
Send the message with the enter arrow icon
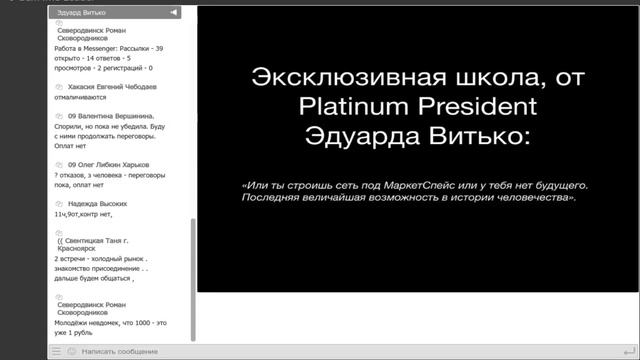(629, 351)
